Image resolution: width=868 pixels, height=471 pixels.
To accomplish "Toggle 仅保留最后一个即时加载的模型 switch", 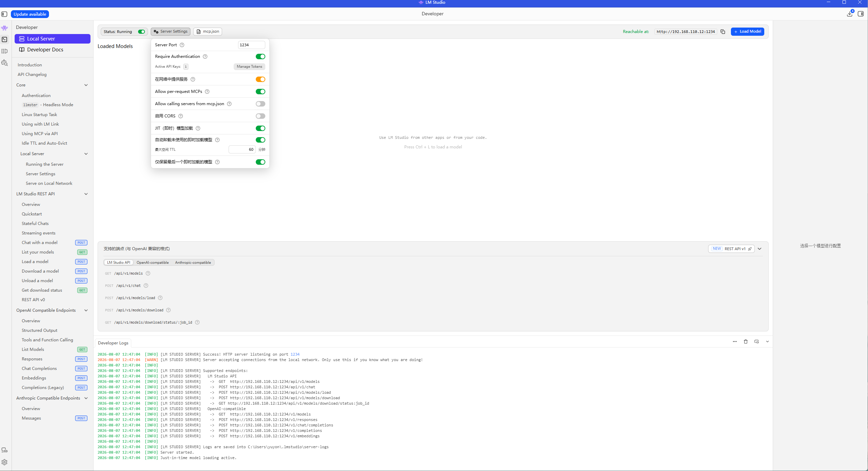I will pyautogui.click(x=261, y=162).
